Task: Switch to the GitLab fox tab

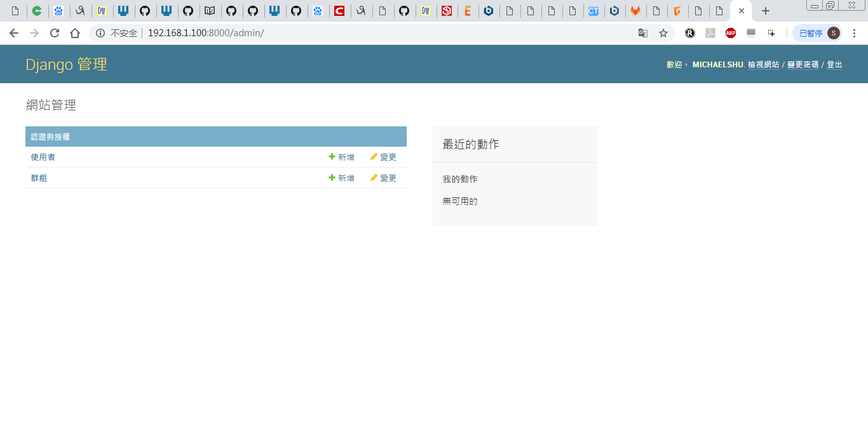Action: [x=635, y=11]
